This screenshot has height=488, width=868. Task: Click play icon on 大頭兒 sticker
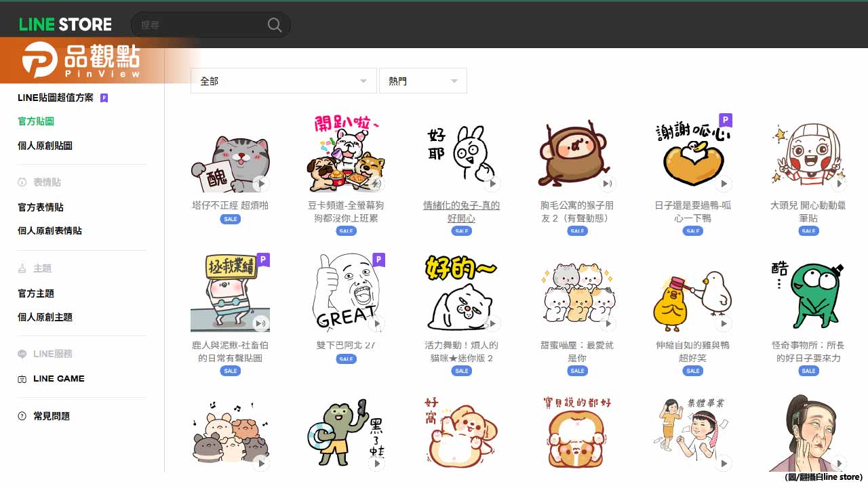click(839, 183)
